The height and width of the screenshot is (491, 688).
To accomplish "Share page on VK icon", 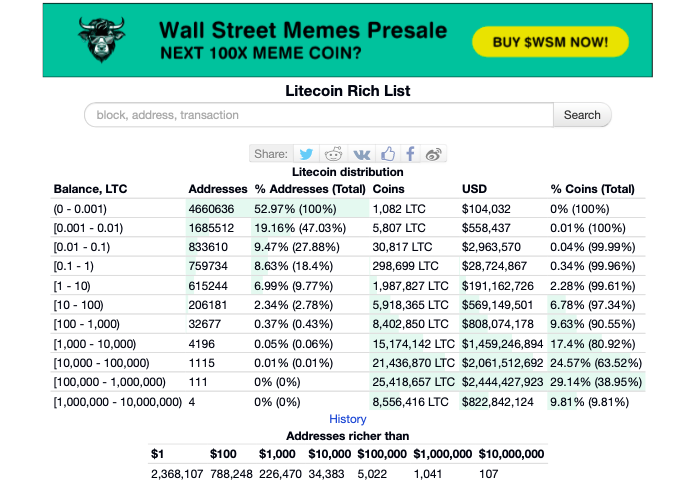I will tap(362, 154).
